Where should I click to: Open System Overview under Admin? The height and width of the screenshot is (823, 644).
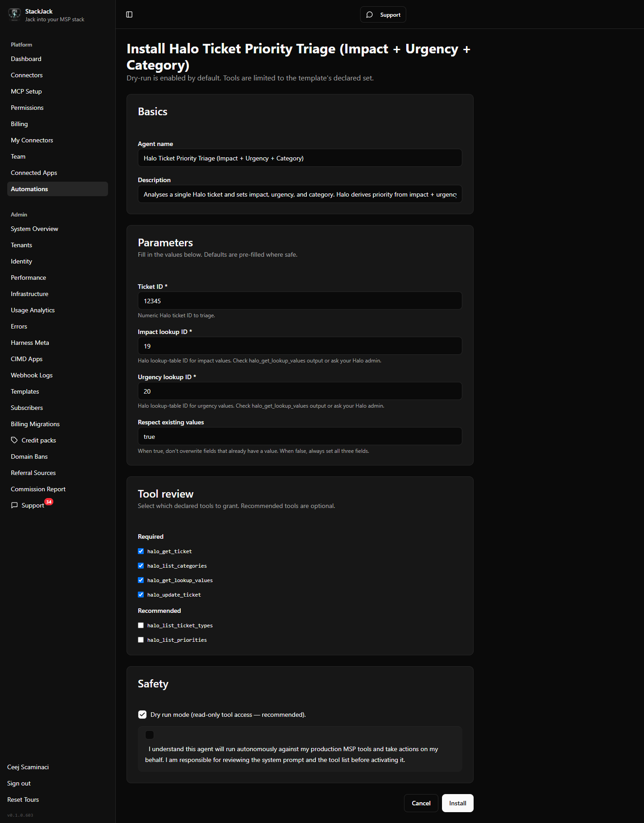click(57, 229)
